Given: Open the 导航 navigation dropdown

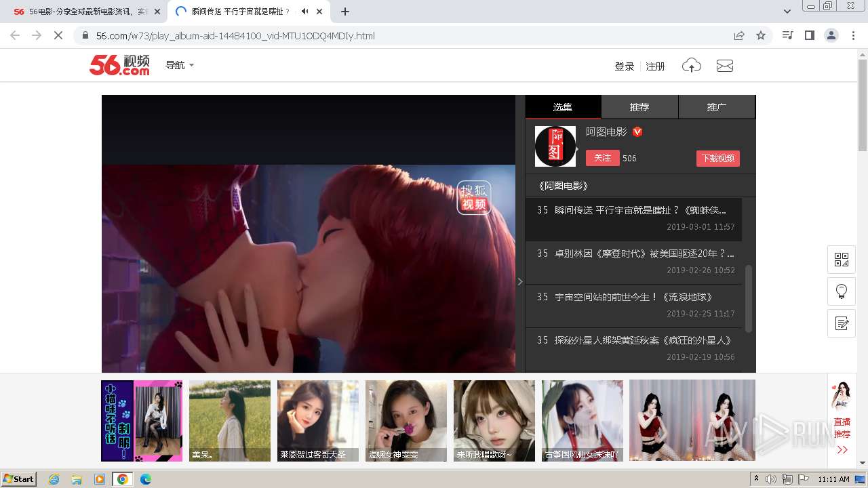Looking at the screenshot, I should coord(180,65).
